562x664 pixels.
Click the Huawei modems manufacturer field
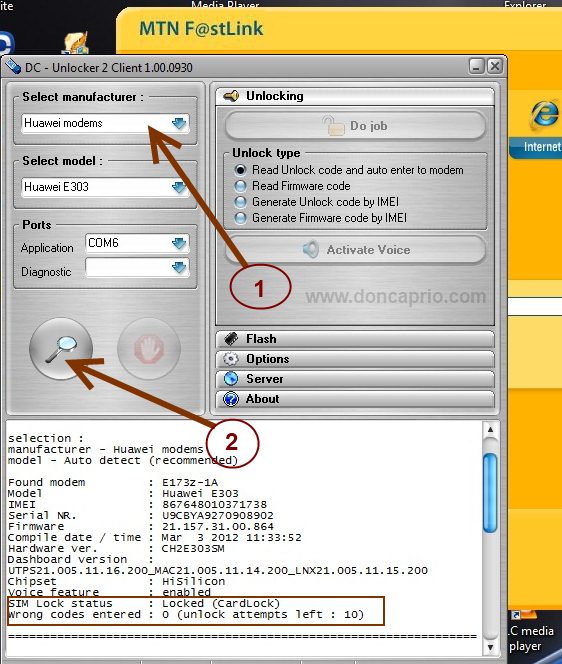(x=105, y=123)
